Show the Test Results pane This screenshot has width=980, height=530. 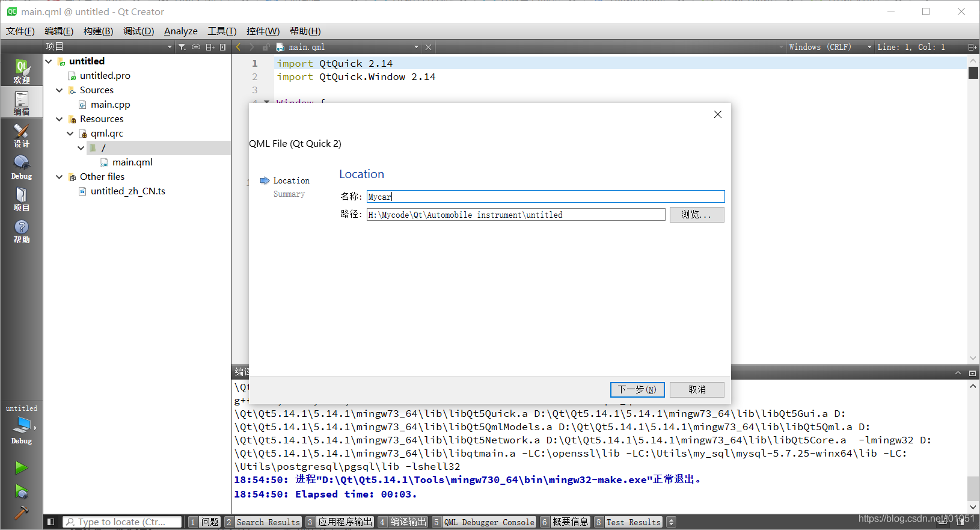point(628,522)
